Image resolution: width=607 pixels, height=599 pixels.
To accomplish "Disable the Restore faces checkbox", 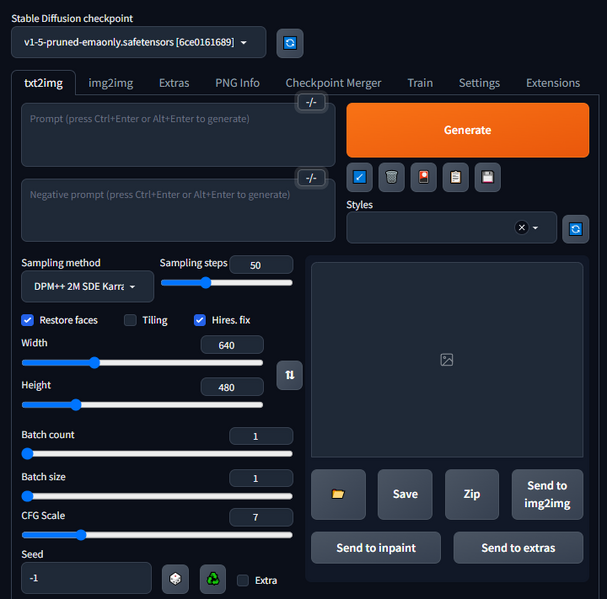I will click(28, 320).
